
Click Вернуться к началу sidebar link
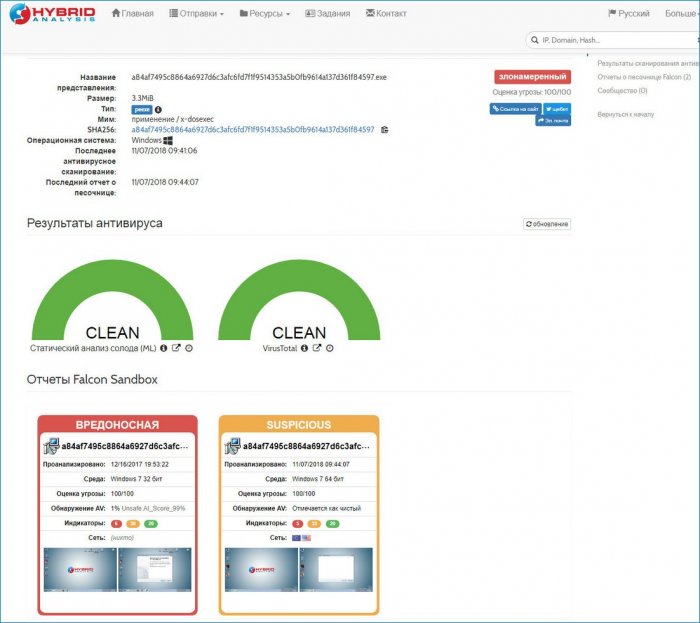point(625,114)
